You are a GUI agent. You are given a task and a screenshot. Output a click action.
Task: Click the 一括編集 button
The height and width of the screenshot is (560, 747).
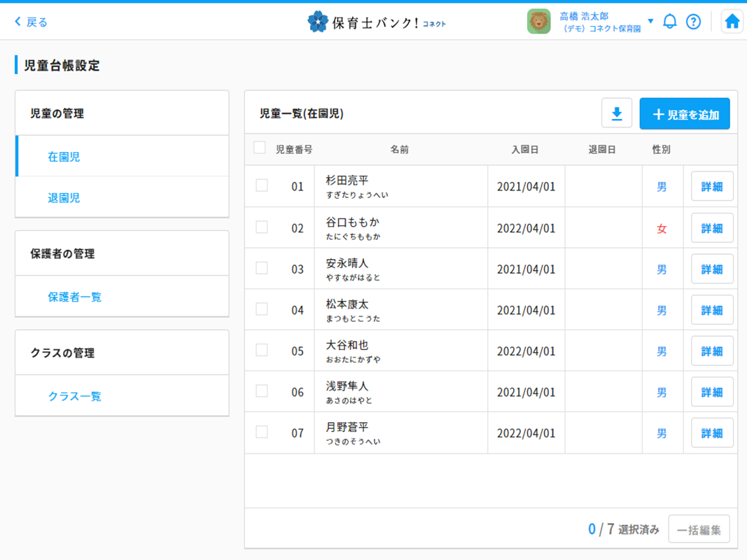tap(699, 529)
